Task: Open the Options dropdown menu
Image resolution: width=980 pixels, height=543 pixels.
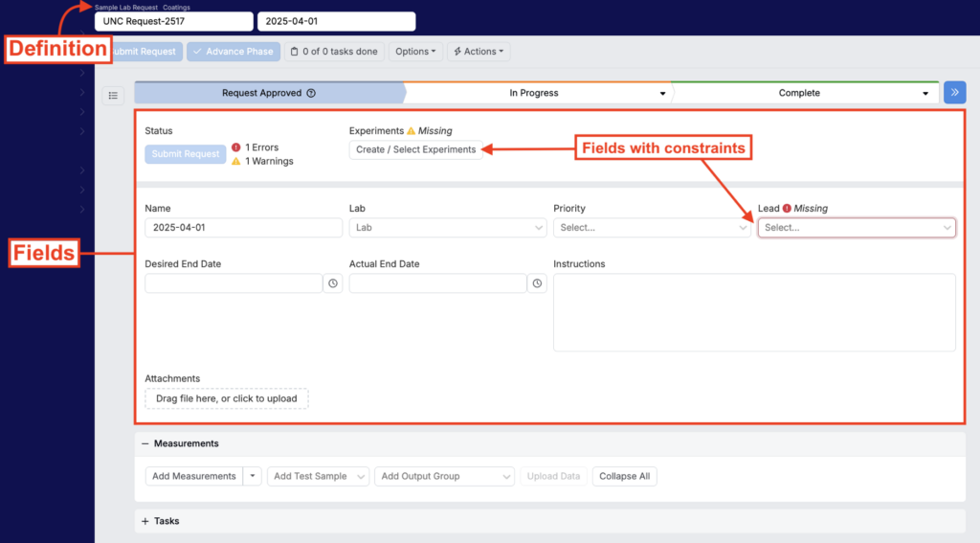Action: 415,52
